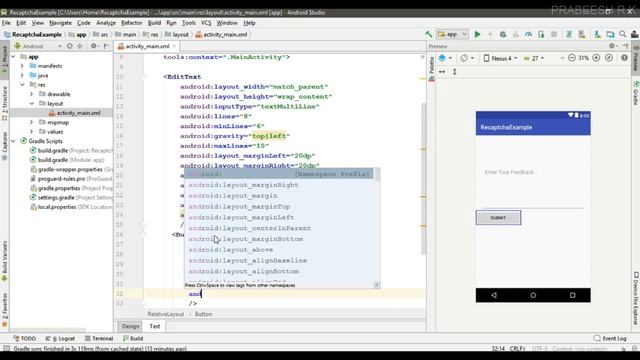Screen dimensions: 640x360
Task: Switch to the Design tab
Action: (x=131, y=326)
